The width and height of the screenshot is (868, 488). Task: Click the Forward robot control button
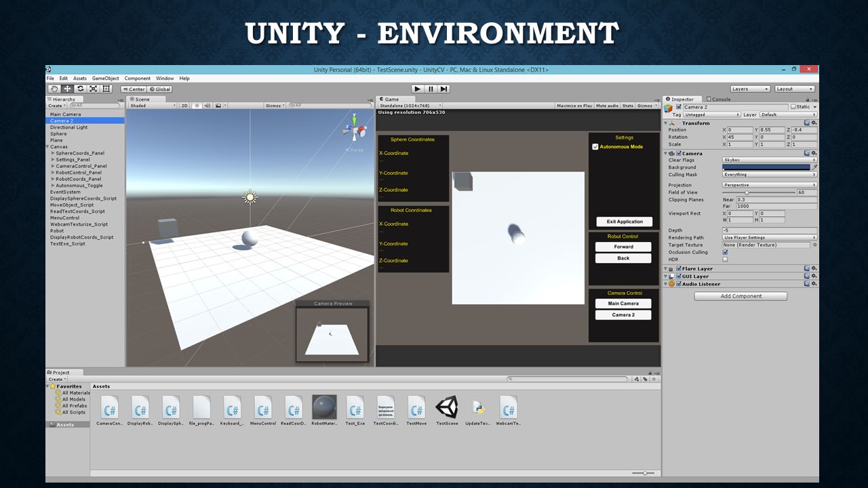click(623, 247)
